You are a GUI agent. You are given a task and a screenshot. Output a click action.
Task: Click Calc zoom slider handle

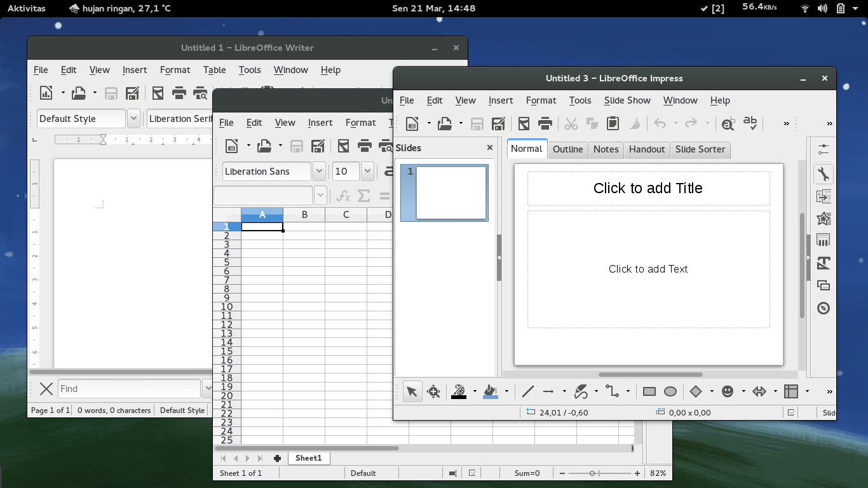point(592,473)
